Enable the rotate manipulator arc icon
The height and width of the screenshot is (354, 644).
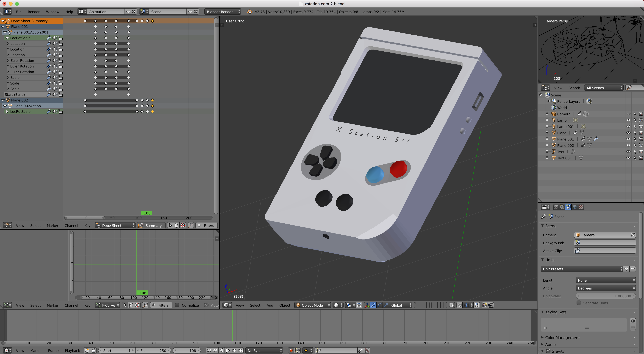[380, 305]
